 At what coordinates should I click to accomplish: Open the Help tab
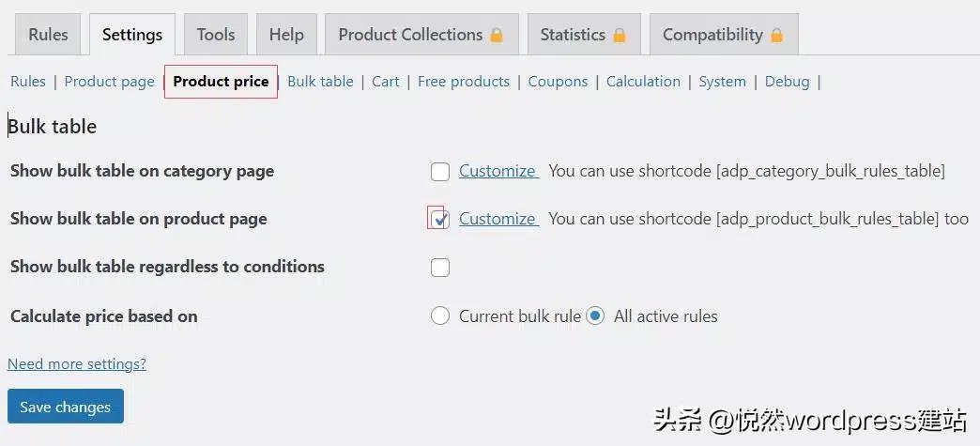pos(286,35)
